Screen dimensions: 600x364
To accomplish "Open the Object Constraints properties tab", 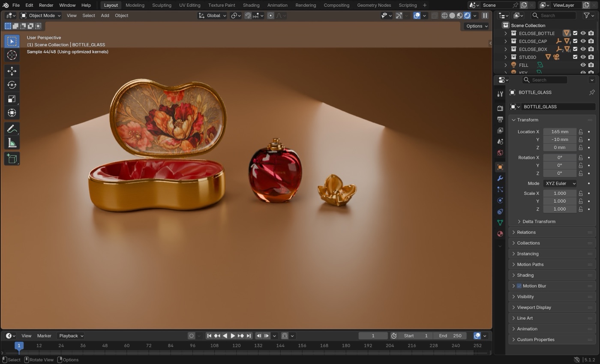I will [x=500, y=212].
